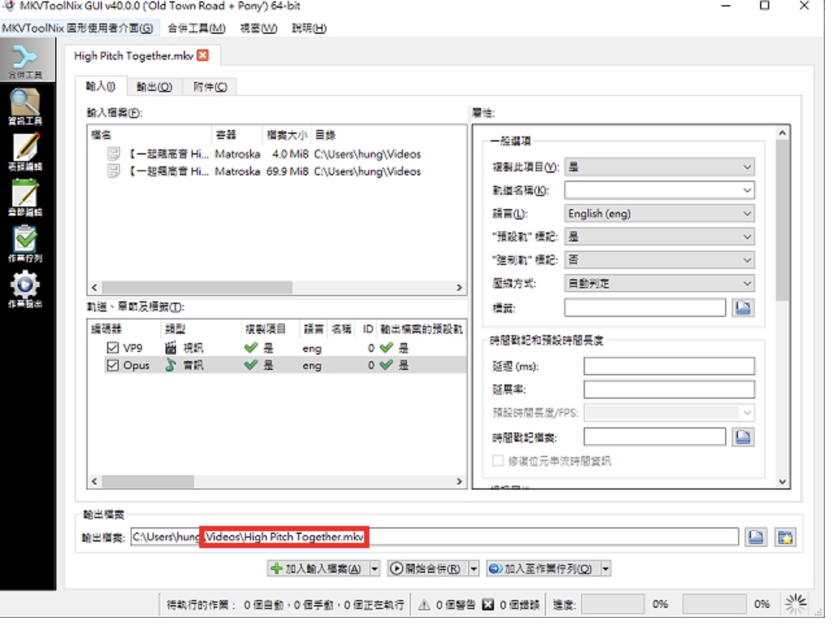This screenshot has height=626, width=840.
Task: Expand the start multiplexing arrow
Action: pos(474,569)
